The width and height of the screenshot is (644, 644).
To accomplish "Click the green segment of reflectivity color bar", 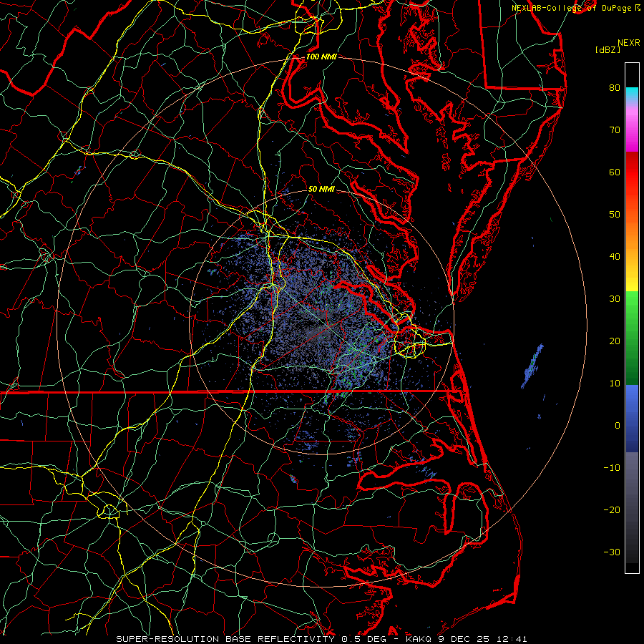I will (632, 338).
